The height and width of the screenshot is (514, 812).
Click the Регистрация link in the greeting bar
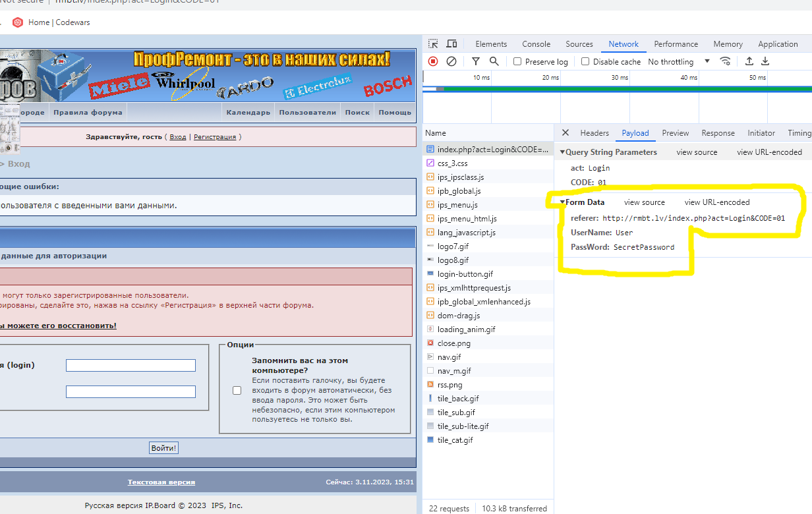[x=215, y=137]
